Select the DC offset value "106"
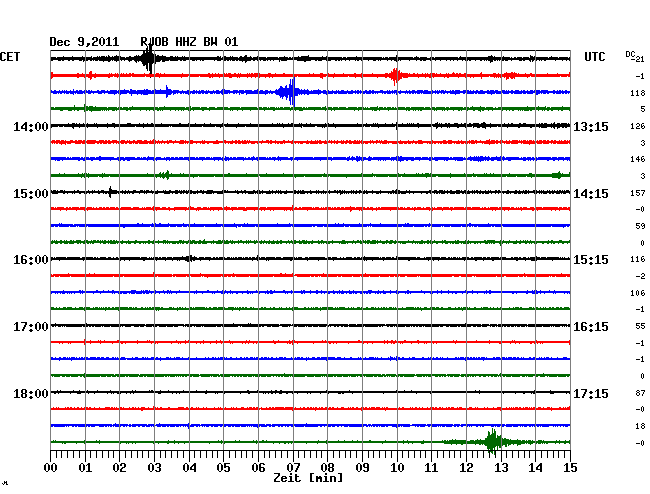Screen dimensions: 650x494 638,293
